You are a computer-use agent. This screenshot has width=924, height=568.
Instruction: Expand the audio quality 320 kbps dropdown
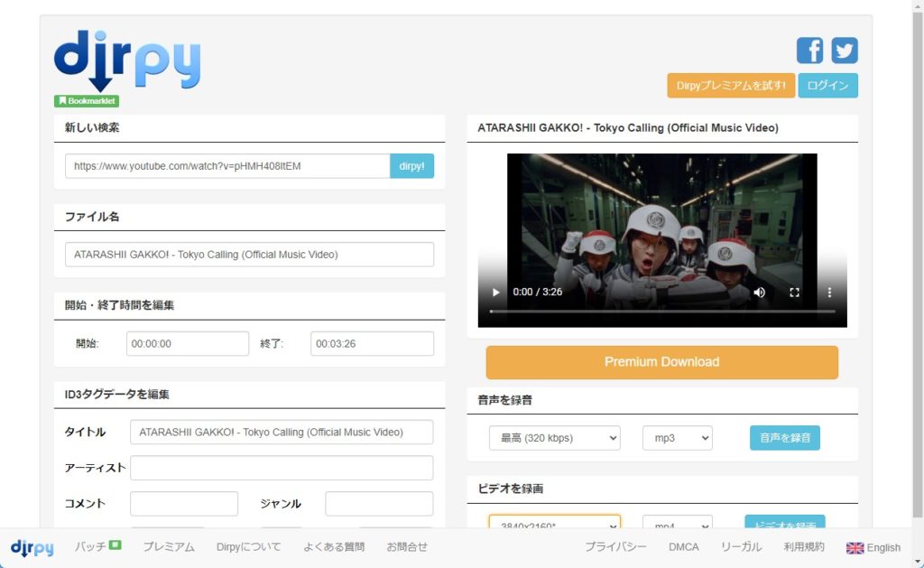click(x=554, y=438)
